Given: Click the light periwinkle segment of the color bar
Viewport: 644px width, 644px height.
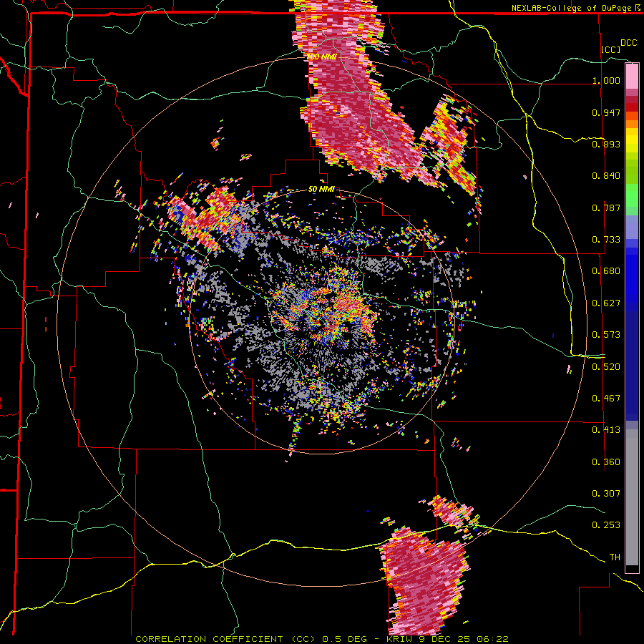Looking at the screenshot, I should point(632,227).
